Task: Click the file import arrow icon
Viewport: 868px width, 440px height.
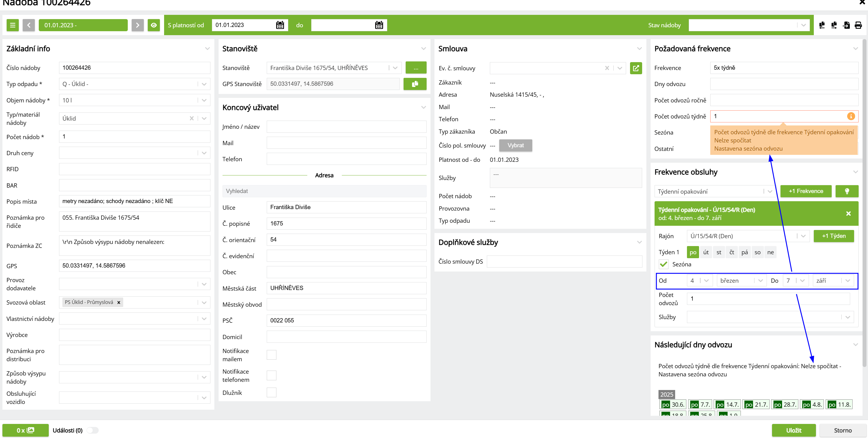Action: coord(846,25)
